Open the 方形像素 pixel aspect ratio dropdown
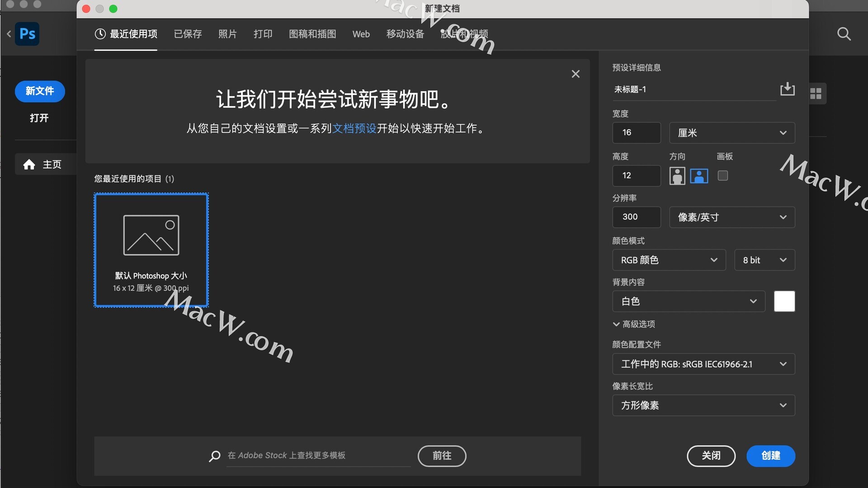The image size is (868, 488). (703, 405)
